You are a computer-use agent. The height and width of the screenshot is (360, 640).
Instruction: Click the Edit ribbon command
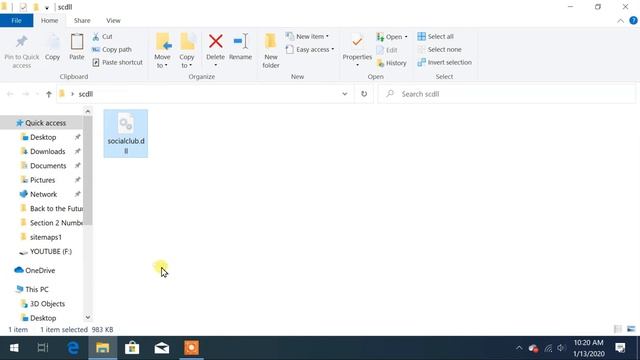click(x=387, y=50)
